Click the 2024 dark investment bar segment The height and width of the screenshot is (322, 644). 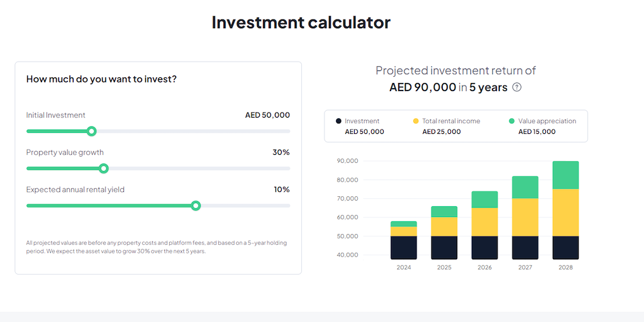[x=404, y=247]
